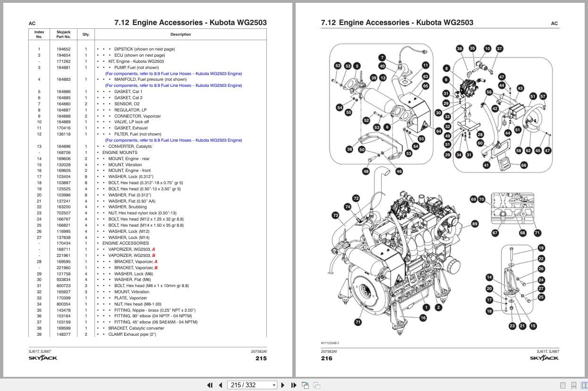Jump to the last page
This screenshot has height=391, width=588.
click(293, 385)
